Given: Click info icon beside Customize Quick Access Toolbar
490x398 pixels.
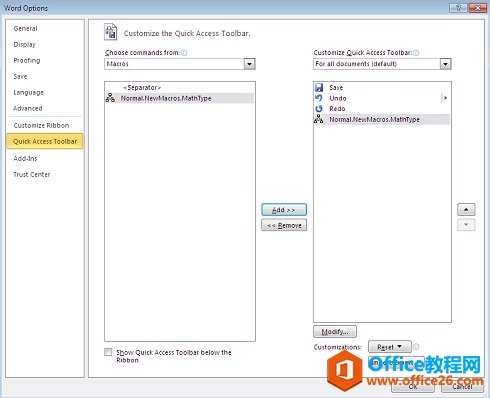Looking at the screenshot, I should (x=416, y=53).
